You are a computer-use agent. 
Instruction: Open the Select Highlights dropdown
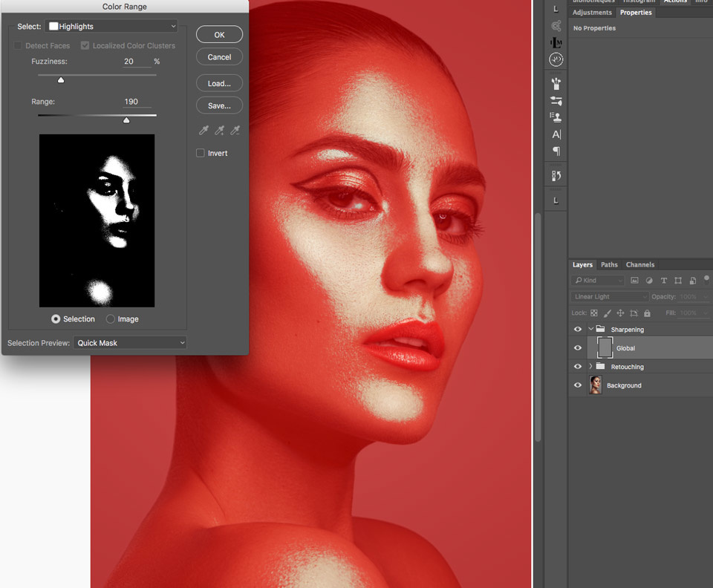click(x=111, y=26)
